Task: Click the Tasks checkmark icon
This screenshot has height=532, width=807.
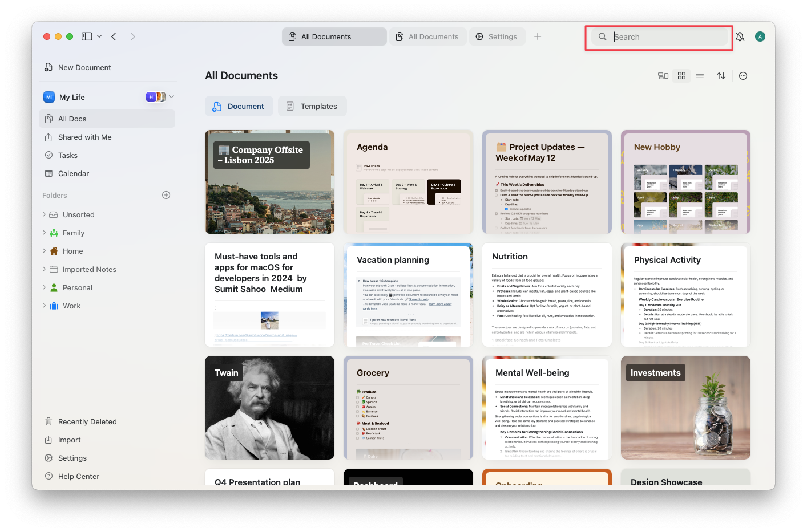Action: coord(49,155)
